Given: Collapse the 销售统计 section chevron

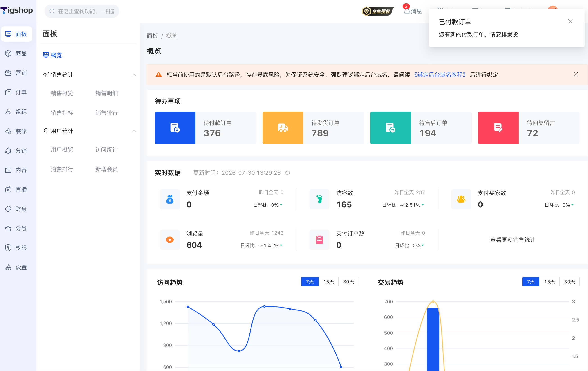Looking at the screenshot, I should coord(134,75).
